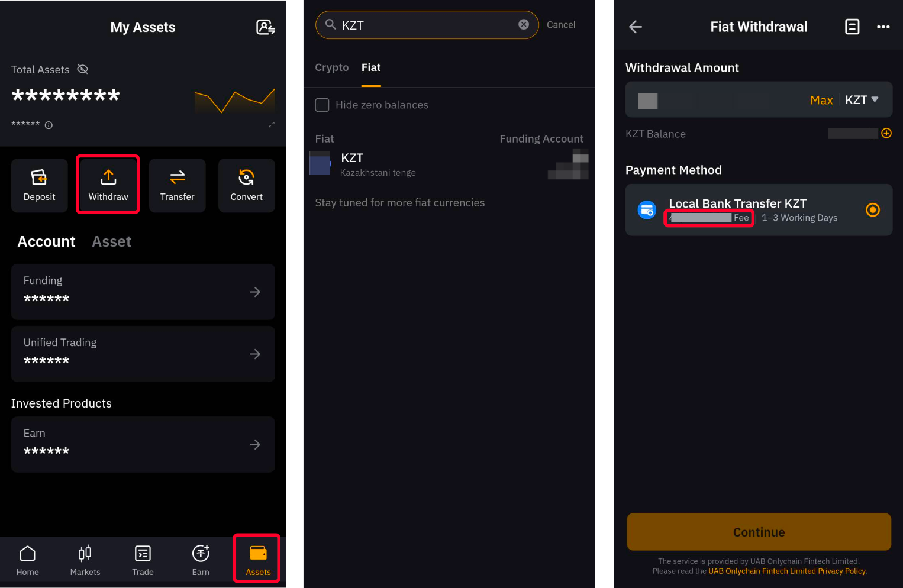Viewport: 903px width, 588px height.
Task: Tap the Continue button
Action: click(x=759, y=532)
